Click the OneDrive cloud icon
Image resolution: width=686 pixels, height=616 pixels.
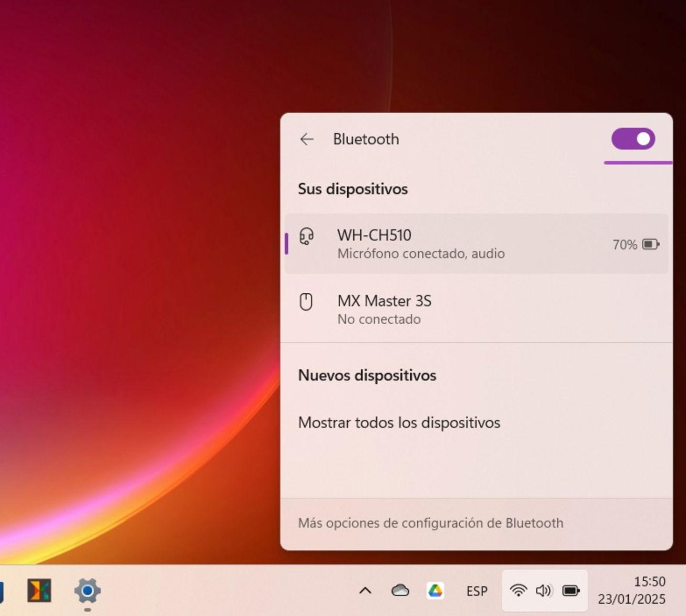[400, 591]
